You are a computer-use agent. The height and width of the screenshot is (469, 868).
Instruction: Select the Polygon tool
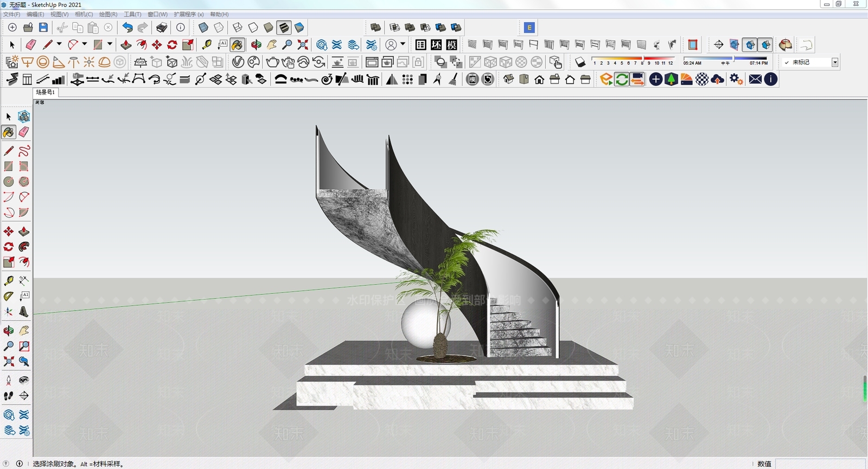(x=24, y=182)
